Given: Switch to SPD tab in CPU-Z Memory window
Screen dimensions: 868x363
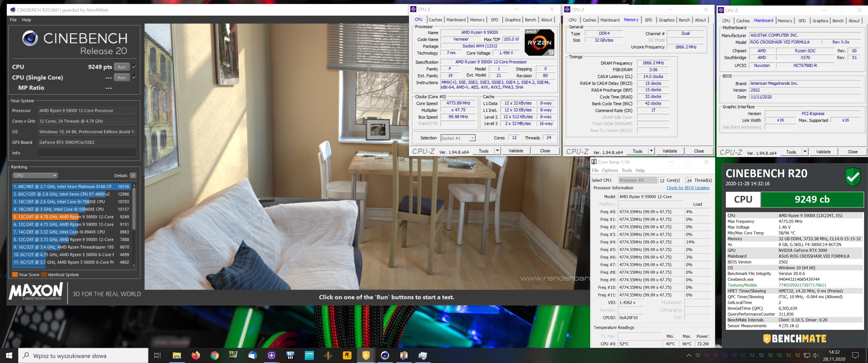Looking at the screenshot, I should click(x=648, y=20).
